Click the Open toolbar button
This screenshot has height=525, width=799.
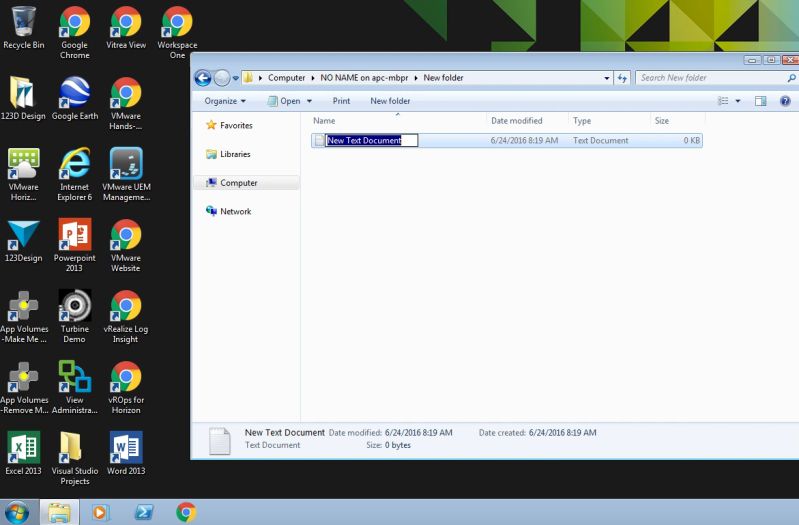(284, 101)
